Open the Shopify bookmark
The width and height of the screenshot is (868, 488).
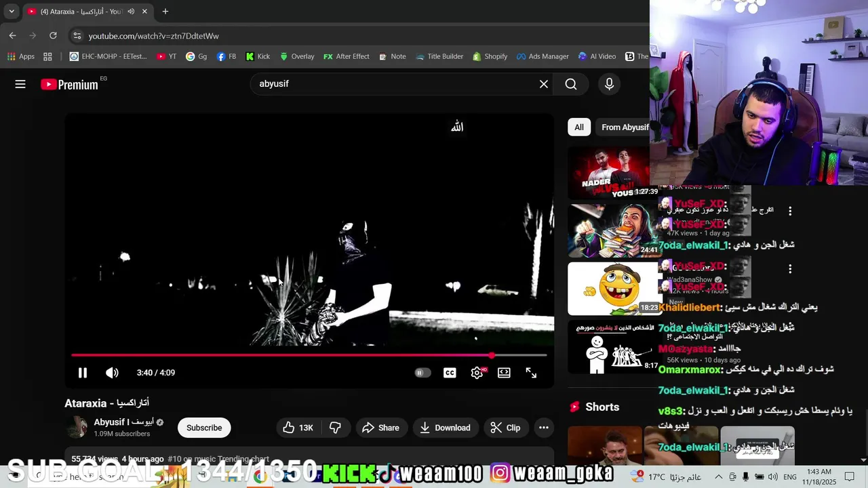(x=490, y=56)
